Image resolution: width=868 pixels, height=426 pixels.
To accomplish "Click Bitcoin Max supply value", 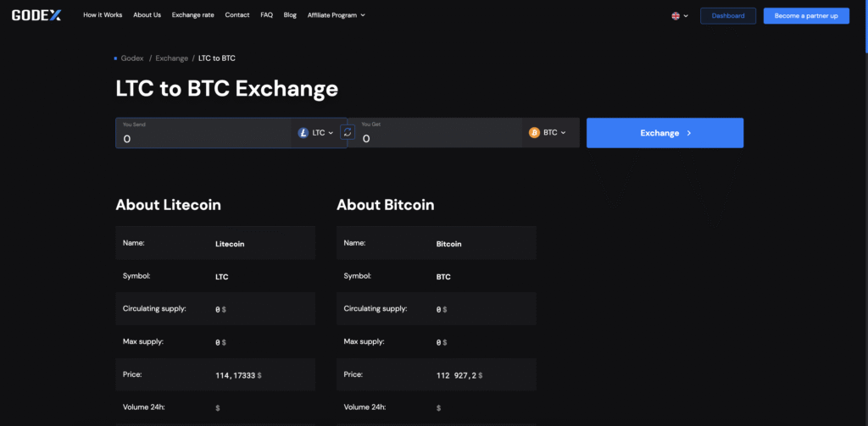I will point(442,343).
